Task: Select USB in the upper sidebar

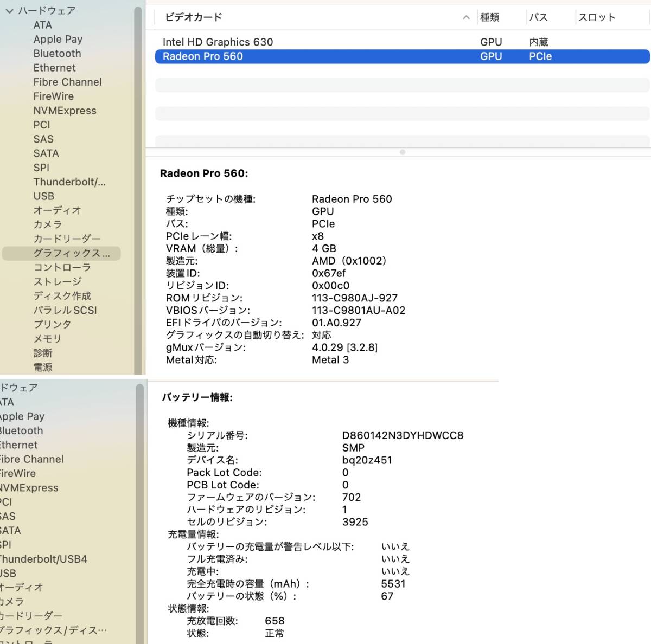Action: pyautogui.click(x=43, y=196)
